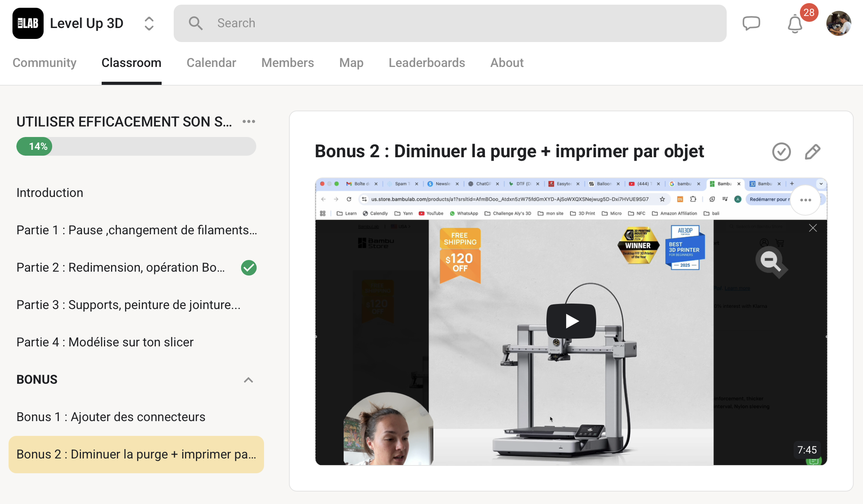Switch to the Map tab
Screen dimensions: 863x504
point(351,63)
